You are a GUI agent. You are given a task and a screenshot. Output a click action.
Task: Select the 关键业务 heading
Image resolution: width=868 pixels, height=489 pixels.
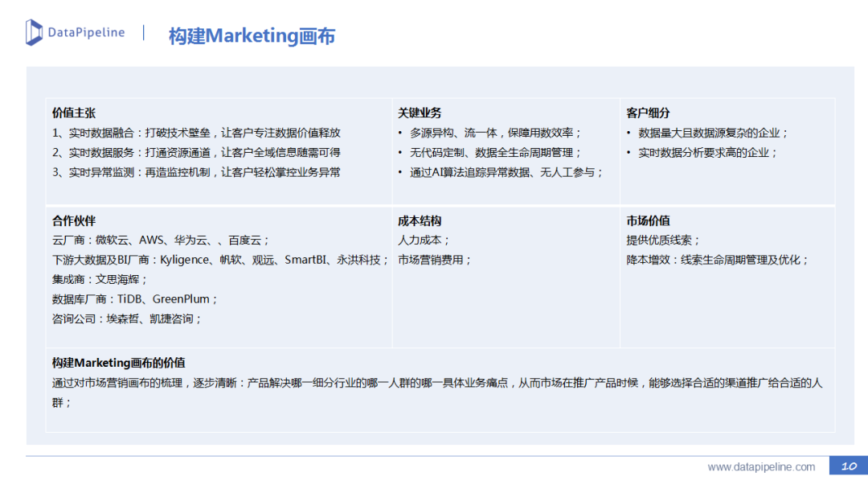click(420, 113)
